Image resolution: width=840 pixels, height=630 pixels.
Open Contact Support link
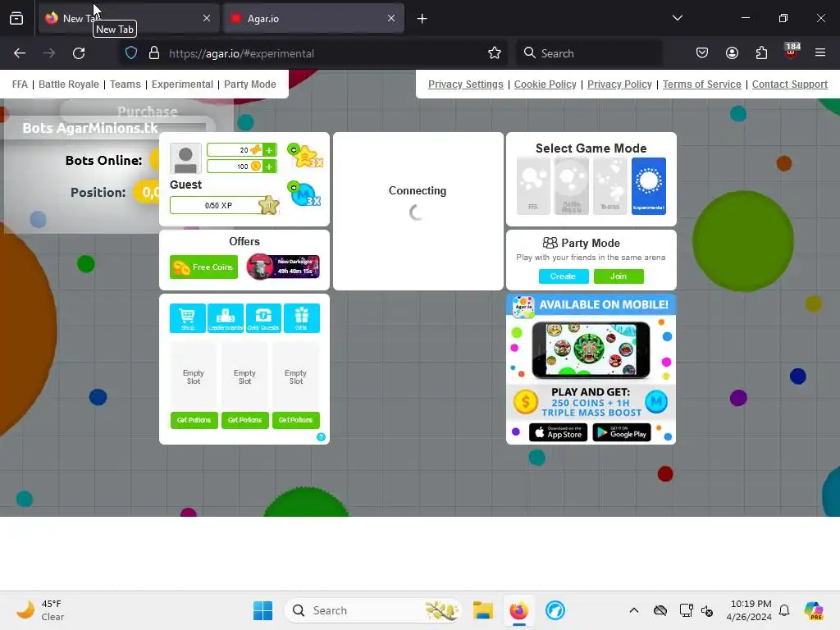tap(790, 84)
